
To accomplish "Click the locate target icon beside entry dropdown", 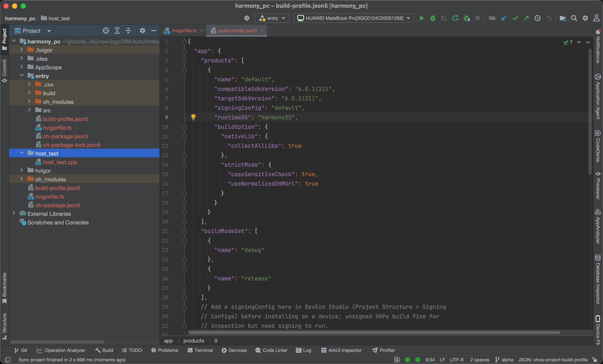I will pyautogui.click(x=247, y=18).
